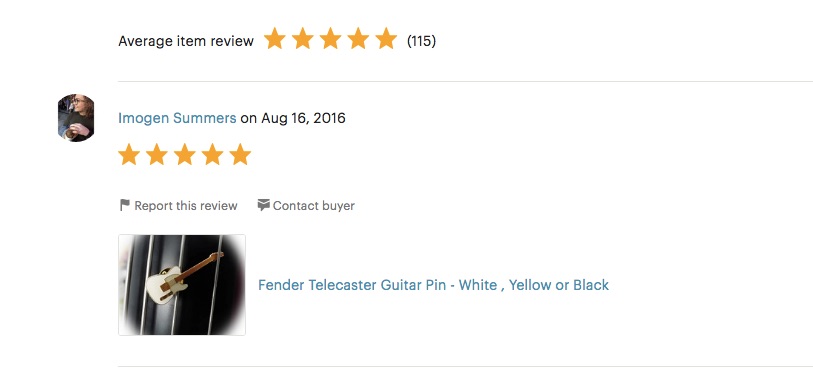Image resolution: width=813 pixels, height=369 pixels.
Task: Click fourth star of Average item review
Action: point(358,39)
